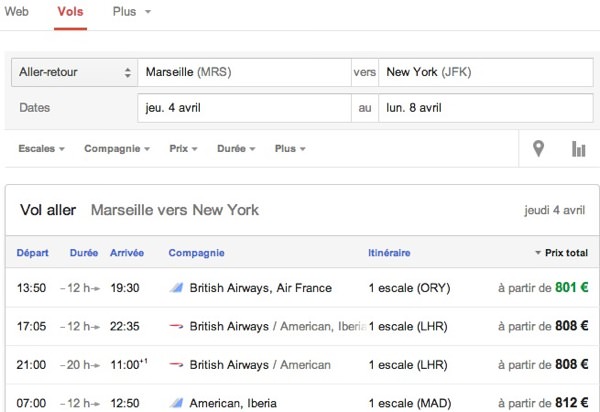
Task: Open the Plus menu in the top navigation
Action: pyautogui.click(x=132, y=11)
